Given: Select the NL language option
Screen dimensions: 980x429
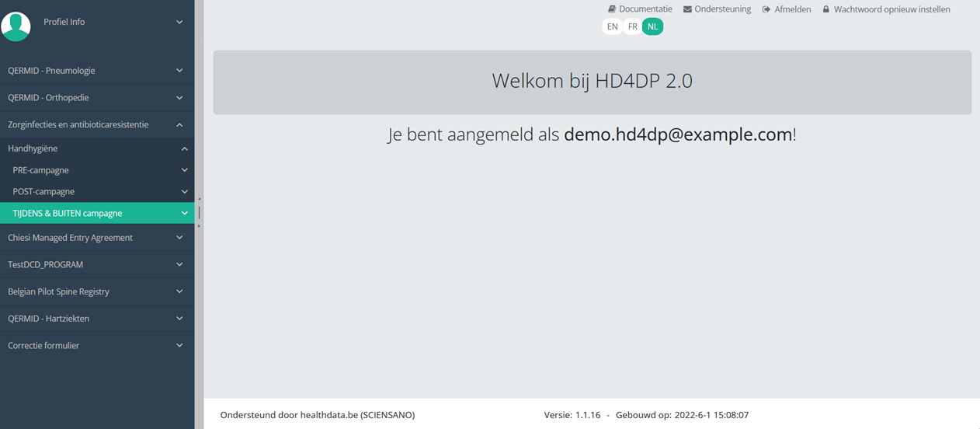Looking at the screenshot, I should tap(653, 26).
